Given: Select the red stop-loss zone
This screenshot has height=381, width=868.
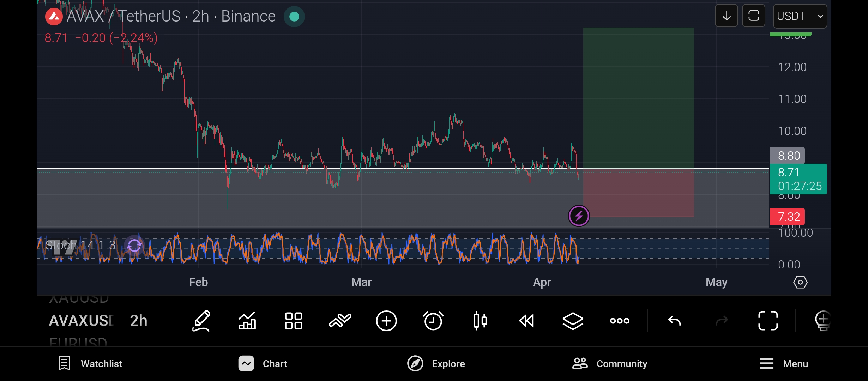Looking at the screenshot, I should [639, 193].
